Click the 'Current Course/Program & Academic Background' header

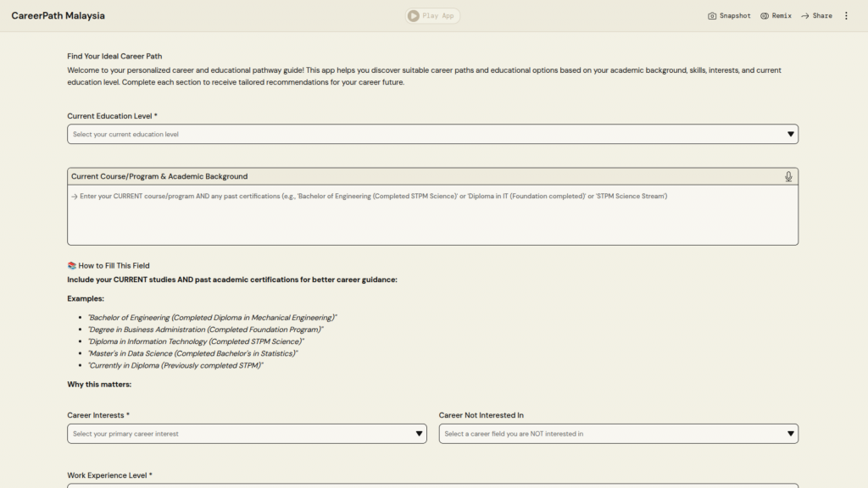(159, 176)
